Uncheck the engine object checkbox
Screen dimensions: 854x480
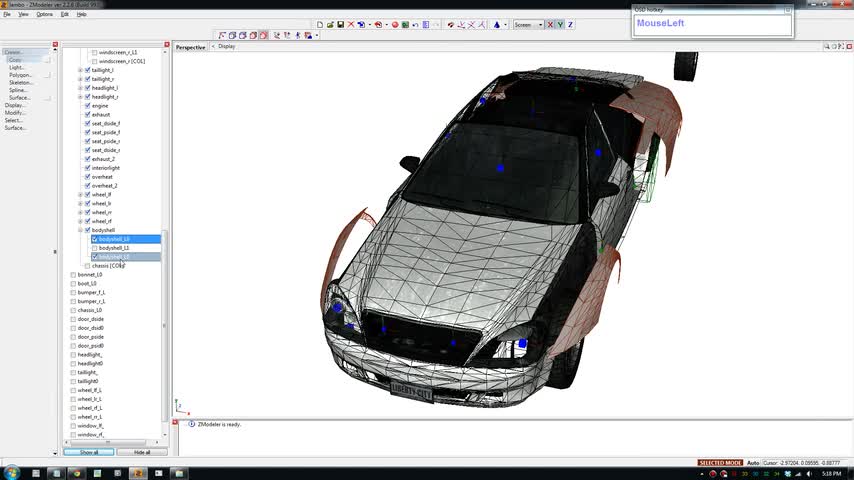click(88, 106)
